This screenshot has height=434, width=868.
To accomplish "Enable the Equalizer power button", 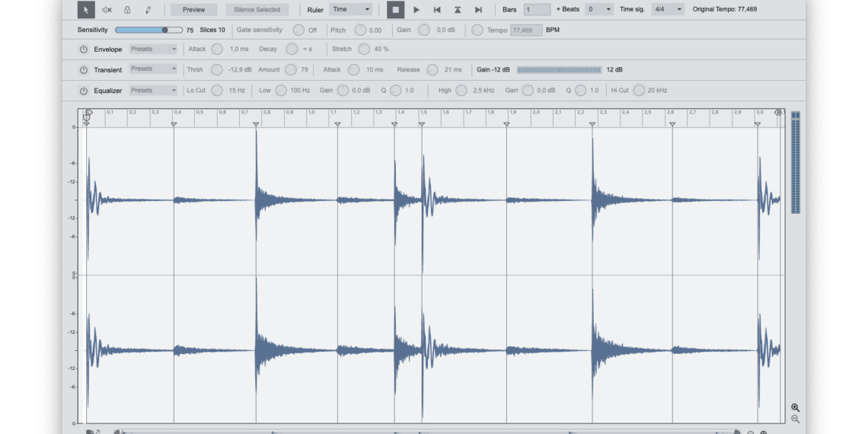I will (84, 91).
